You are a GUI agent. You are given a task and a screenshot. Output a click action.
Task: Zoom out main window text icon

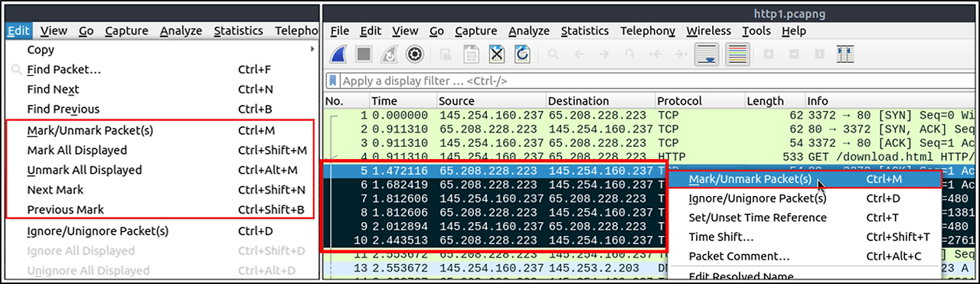[x=794, y=54]
